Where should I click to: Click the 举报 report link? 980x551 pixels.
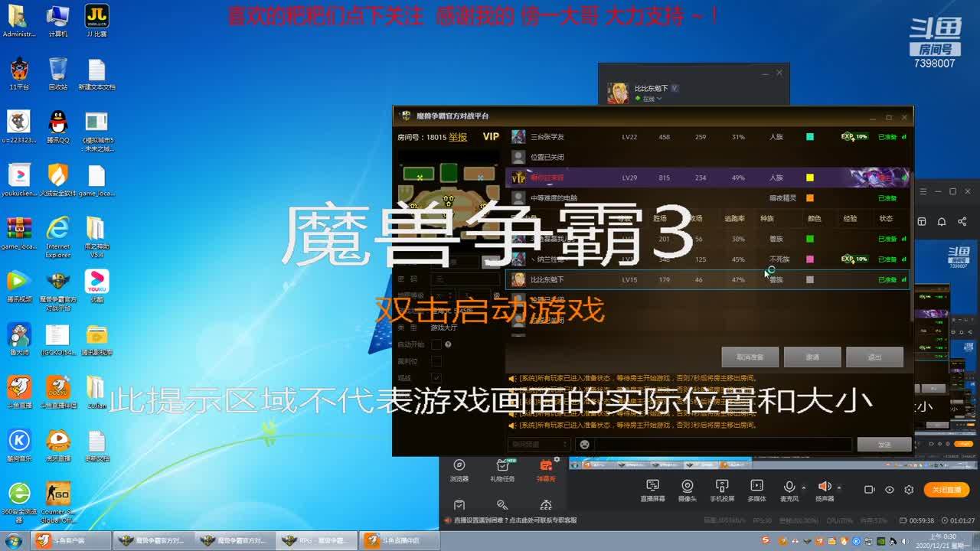(458, 137)
